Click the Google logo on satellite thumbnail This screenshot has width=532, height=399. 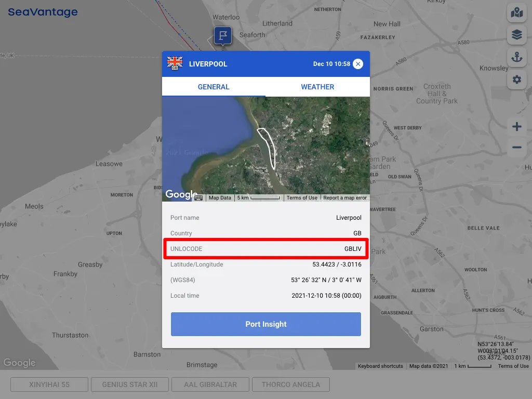tap(181, 194)
